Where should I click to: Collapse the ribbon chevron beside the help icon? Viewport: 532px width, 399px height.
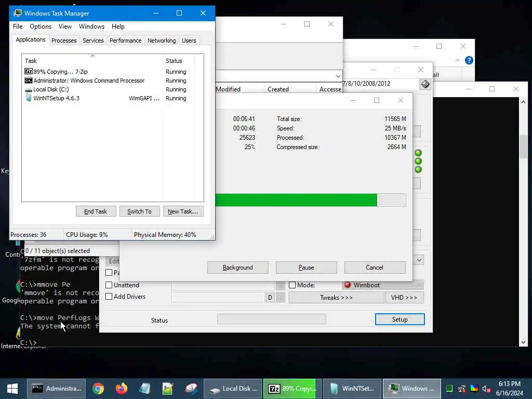pos(457,60)
